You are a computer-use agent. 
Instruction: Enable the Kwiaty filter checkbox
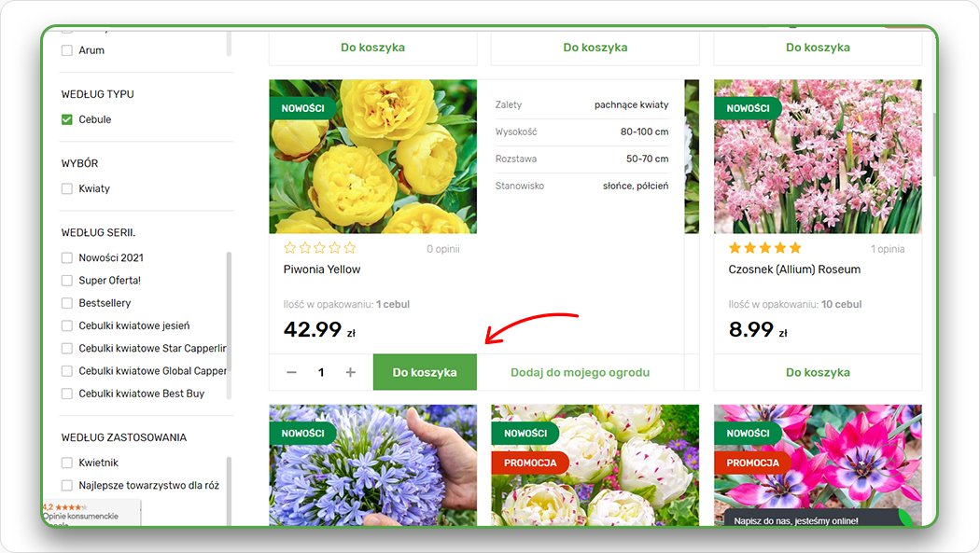pyautogui.click(x=67, y=188)
